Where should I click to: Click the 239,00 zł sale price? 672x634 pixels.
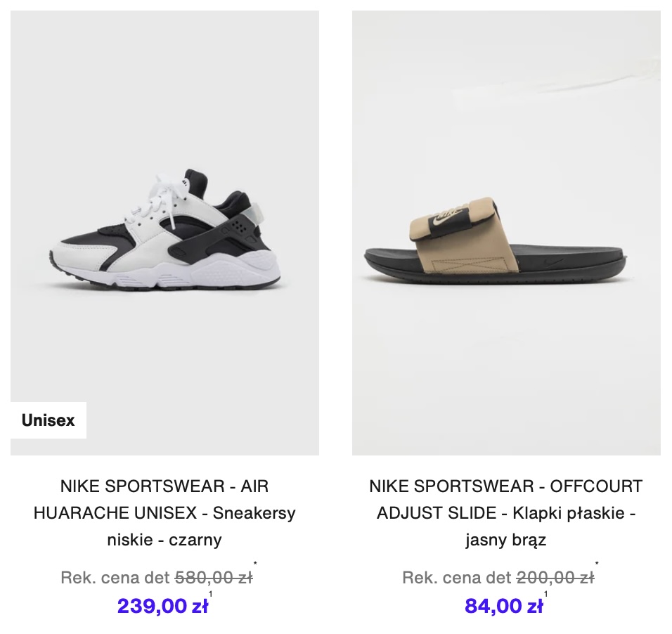(x=163, y=606)
